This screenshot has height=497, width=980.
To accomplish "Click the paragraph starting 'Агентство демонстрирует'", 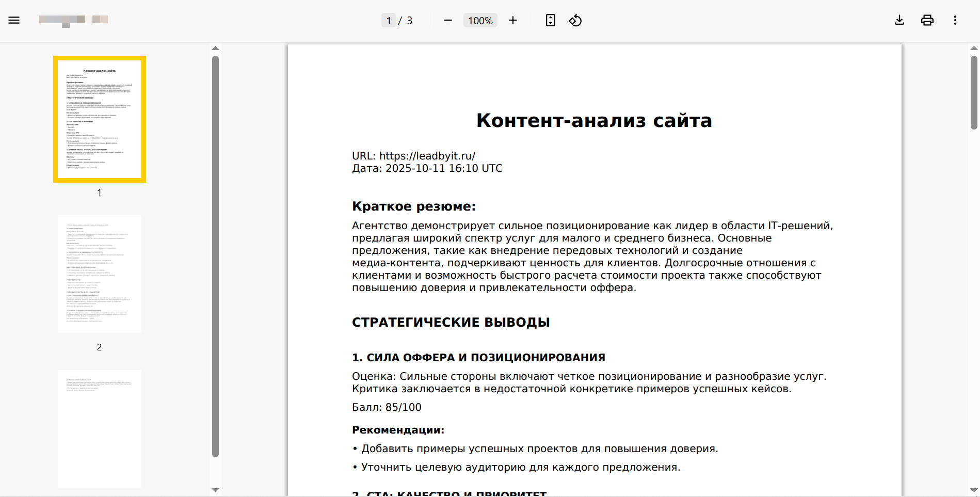I will (592, 256).
